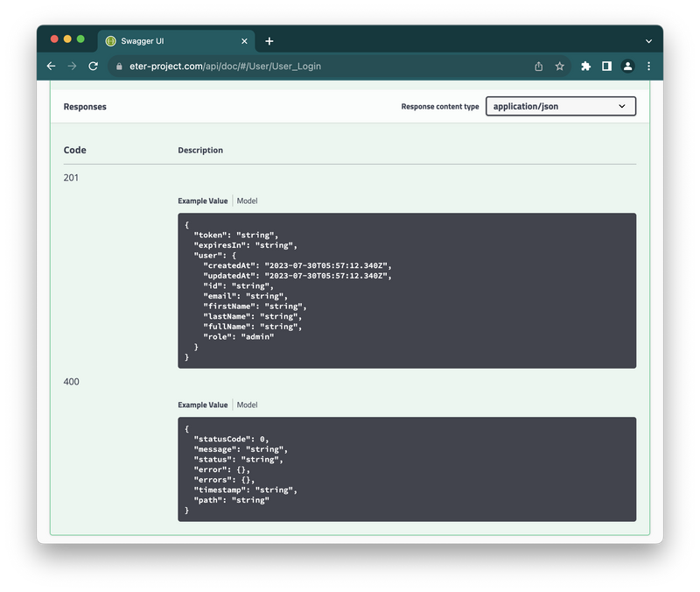Toggle the browser side panel
This screenshot has height=592, width=700.
click(606, 66)
